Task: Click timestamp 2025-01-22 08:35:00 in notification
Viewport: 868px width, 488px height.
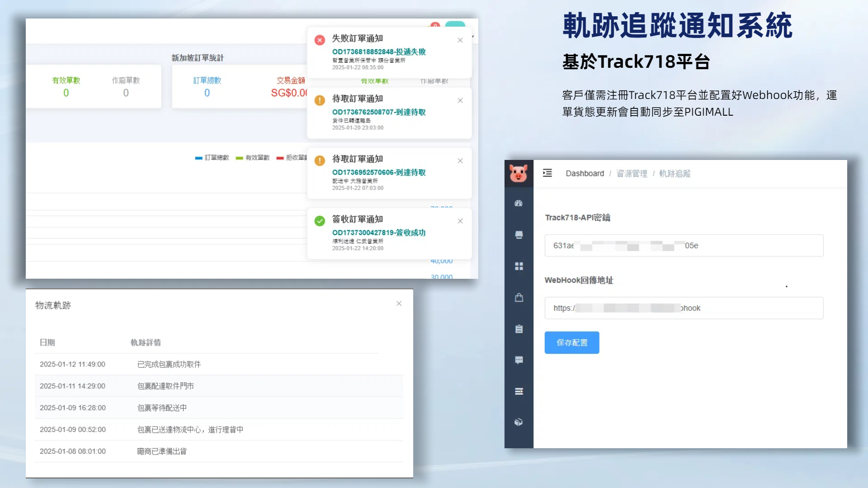Action: (358, 68)
